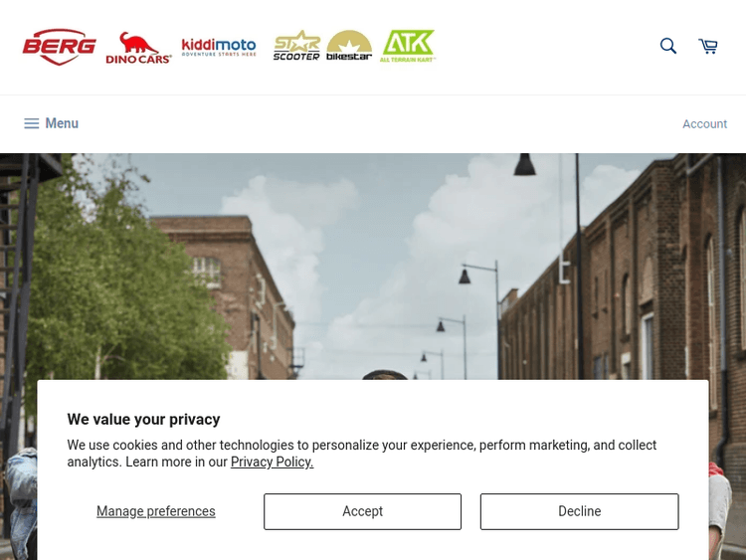The image size is (746, 560).
Task: Go to the Account page
Action: click(x=704, y=123)
